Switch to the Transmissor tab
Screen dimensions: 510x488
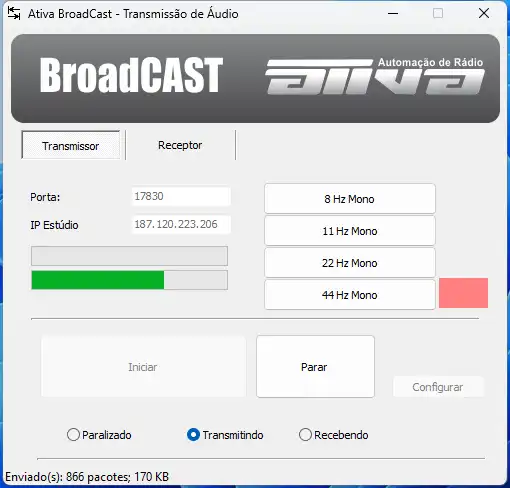tap(71, 145)
